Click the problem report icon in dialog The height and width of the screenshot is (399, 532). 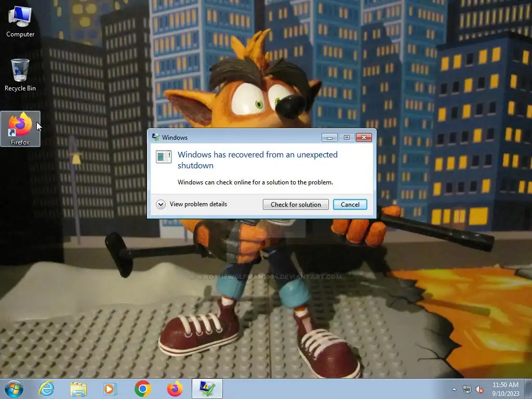click(164, 157)
